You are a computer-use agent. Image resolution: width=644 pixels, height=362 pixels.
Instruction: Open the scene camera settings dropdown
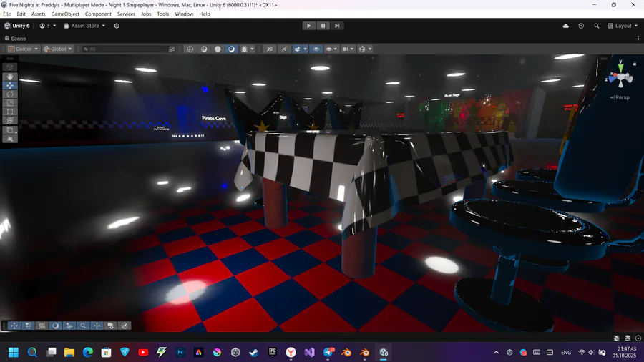(x=348, y=49)
